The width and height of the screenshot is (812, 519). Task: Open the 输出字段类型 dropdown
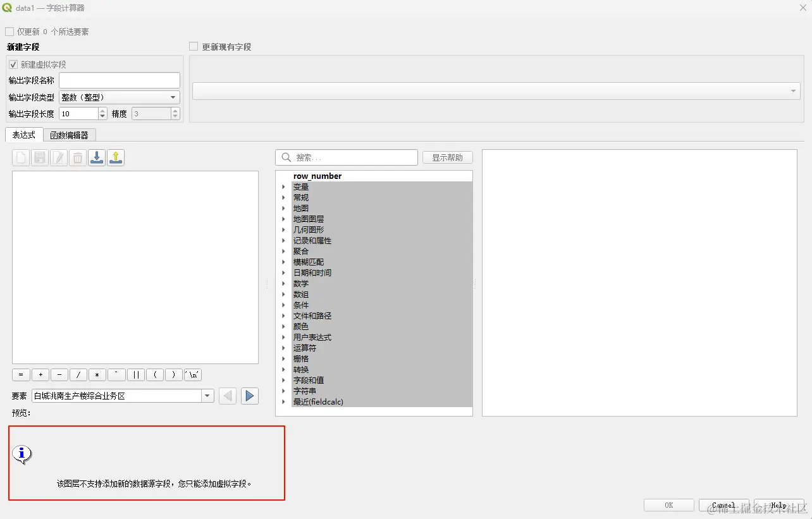tap(120, 97)
